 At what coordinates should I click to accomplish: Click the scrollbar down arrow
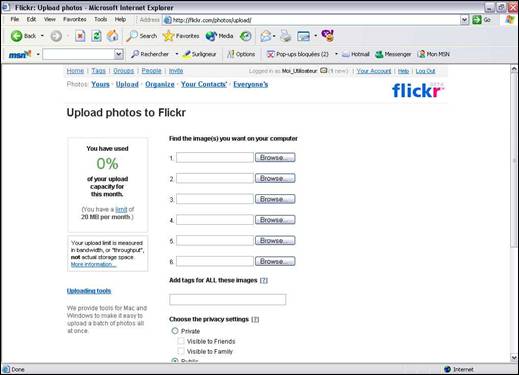pos(514,357)
